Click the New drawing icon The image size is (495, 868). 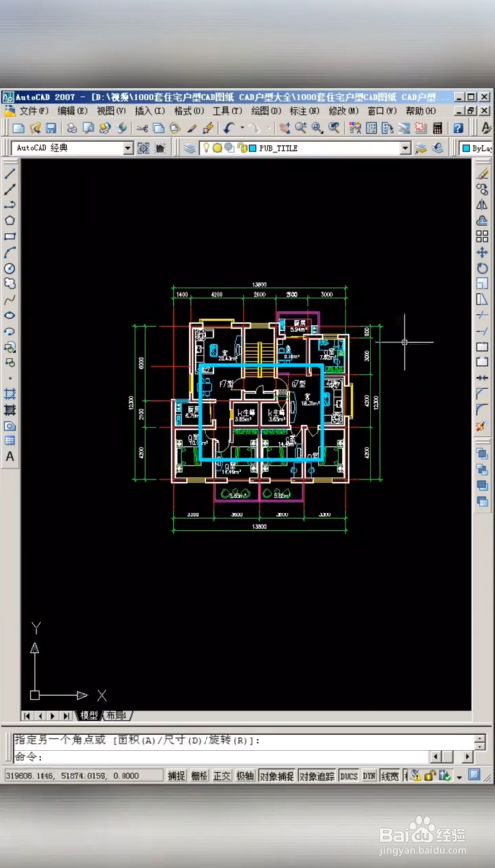pos(18,128)
